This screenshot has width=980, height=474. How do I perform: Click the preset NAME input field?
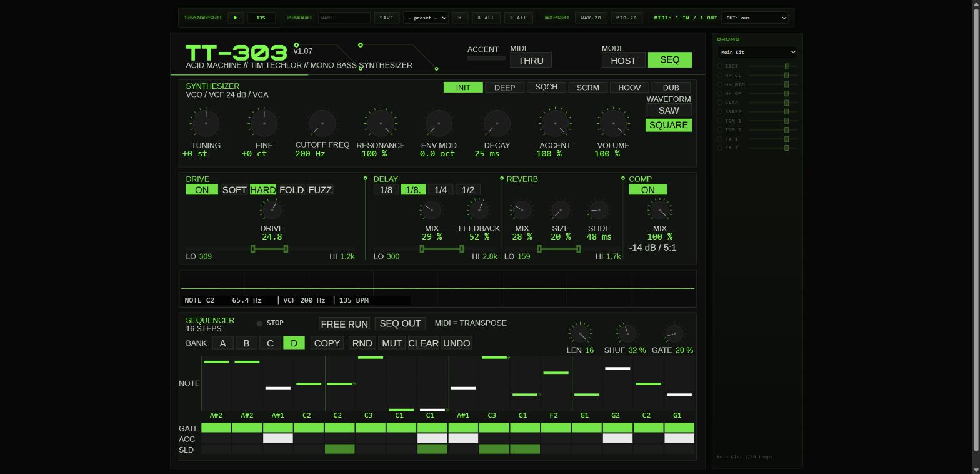click(x=344, y=18)
